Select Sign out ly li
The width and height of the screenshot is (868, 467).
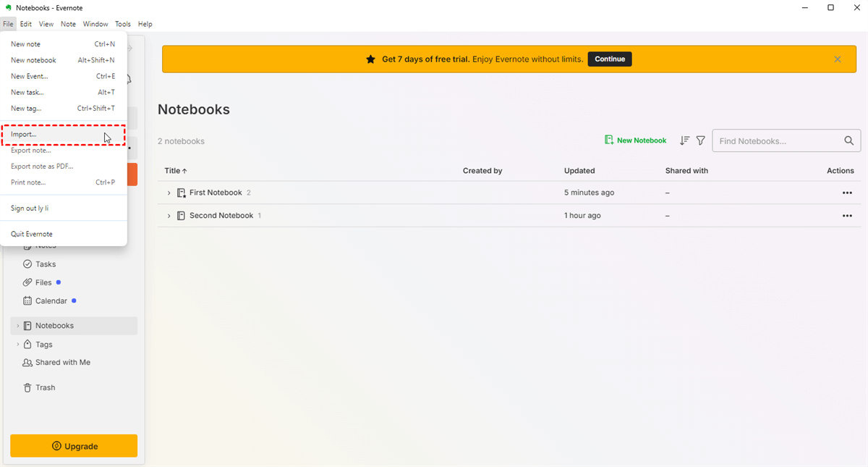click(x=64, y=209)
